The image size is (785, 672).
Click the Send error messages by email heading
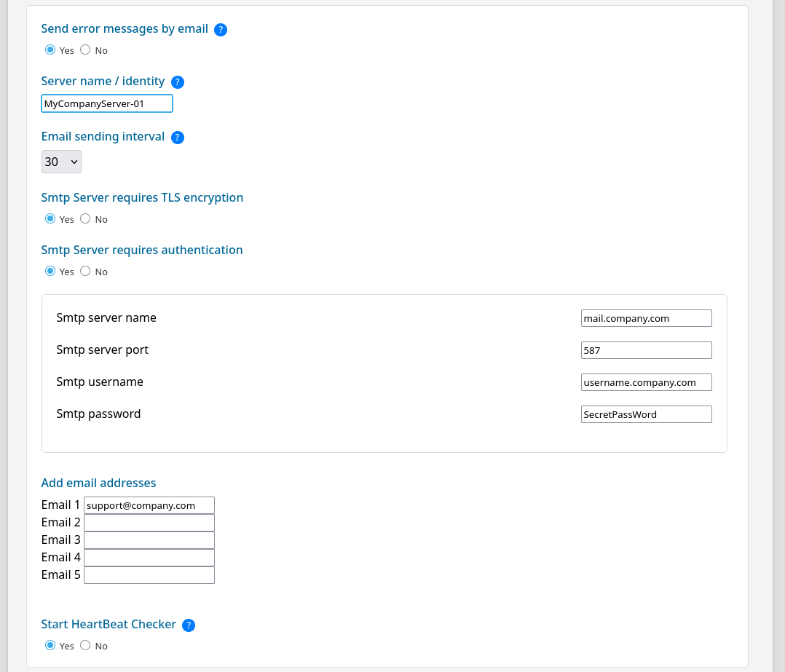[125, 29]
